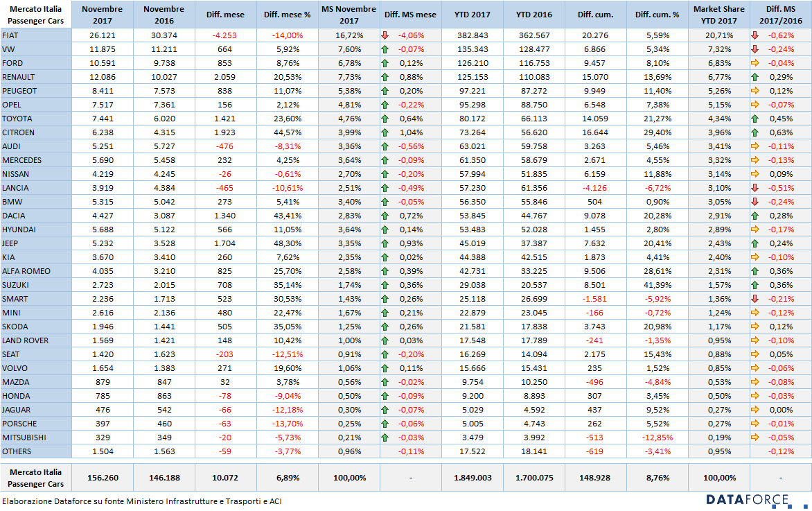Click FIAT's "26.121" November 2017 value
This screenshot has width=812, height=511.
pyautogui.click(x=103, y=35)
